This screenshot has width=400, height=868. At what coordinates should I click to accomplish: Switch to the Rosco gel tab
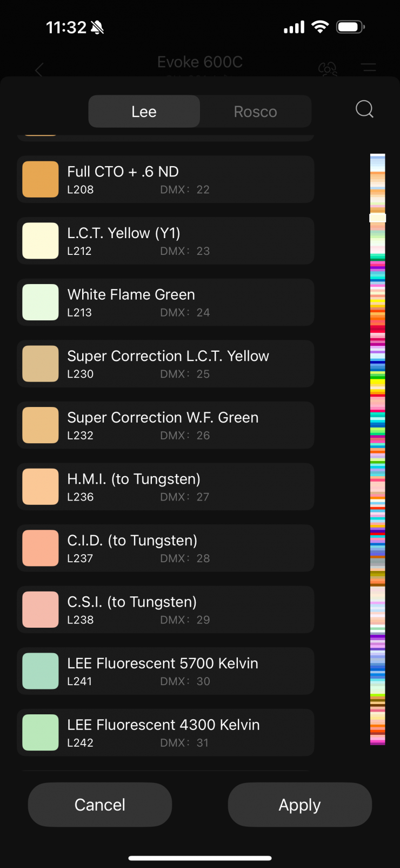point(255,111)
